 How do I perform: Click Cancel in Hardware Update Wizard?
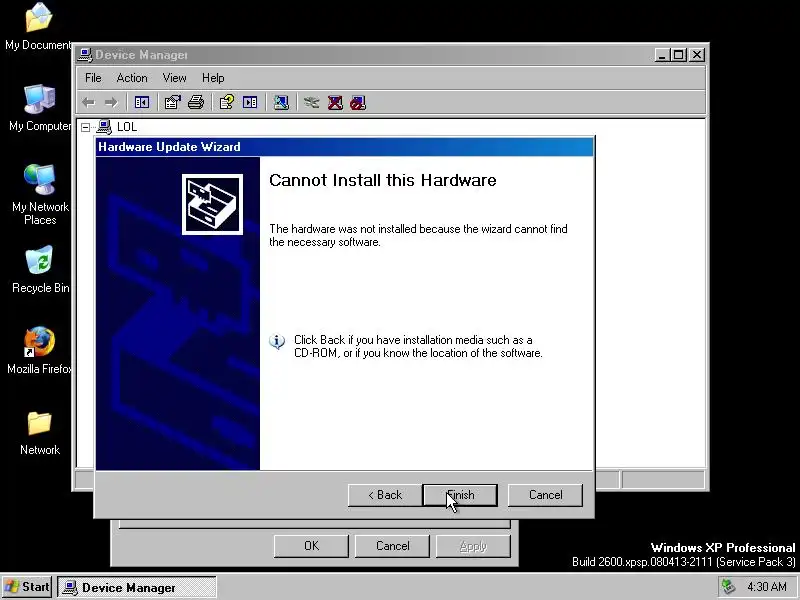[545, 495]
